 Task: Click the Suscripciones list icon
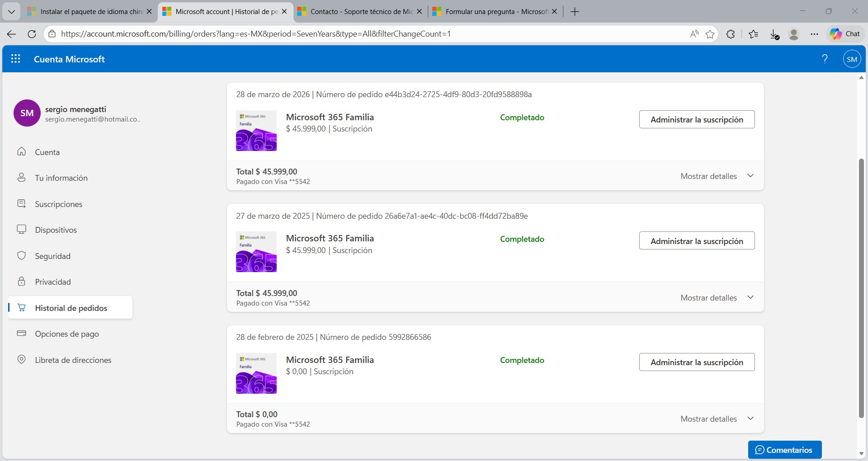point(21,203)
